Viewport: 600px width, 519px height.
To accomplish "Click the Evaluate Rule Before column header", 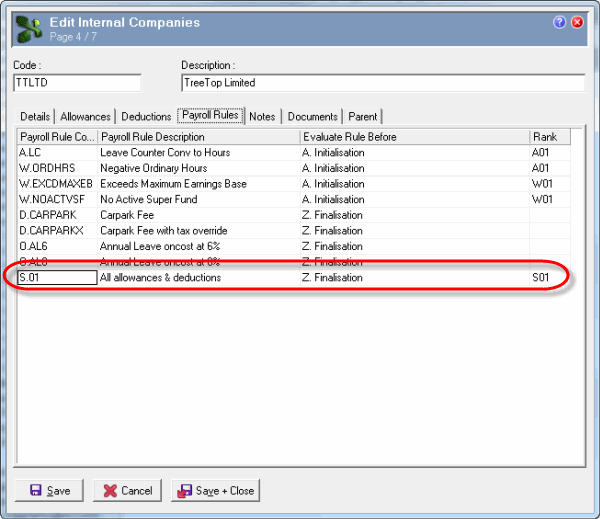I will pyautogui.click(x=413, y=137).
